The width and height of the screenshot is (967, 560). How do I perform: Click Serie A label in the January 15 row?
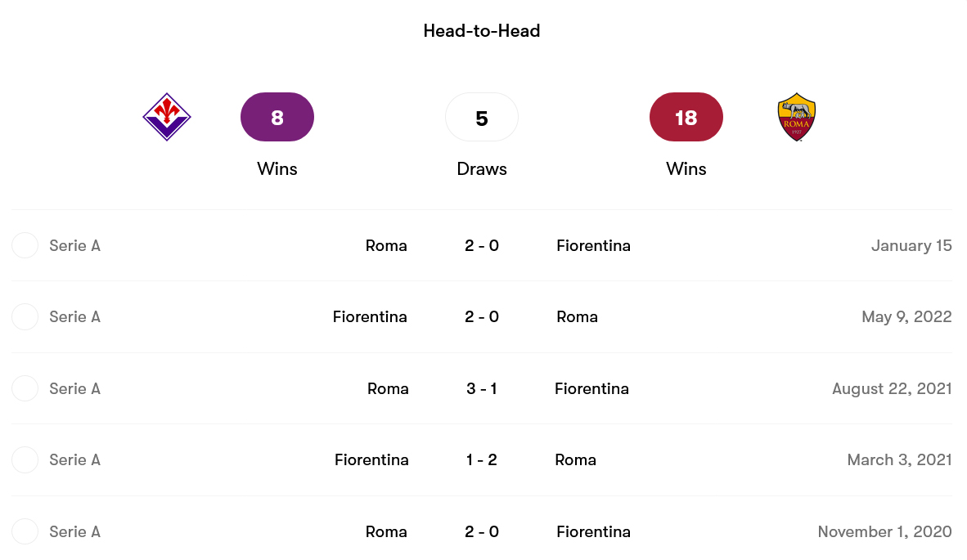tap(74, 245)
